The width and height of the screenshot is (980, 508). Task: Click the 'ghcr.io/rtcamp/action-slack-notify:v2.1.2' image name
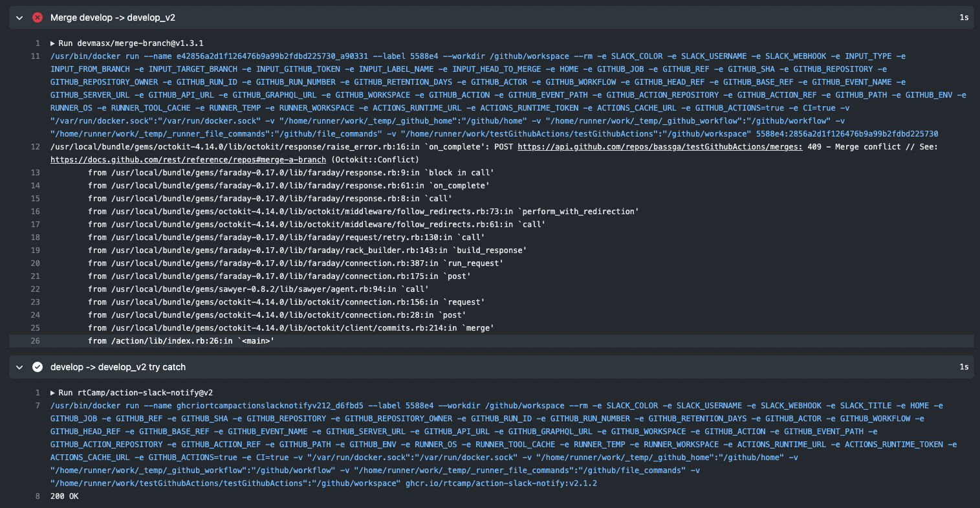click(501, 483)
